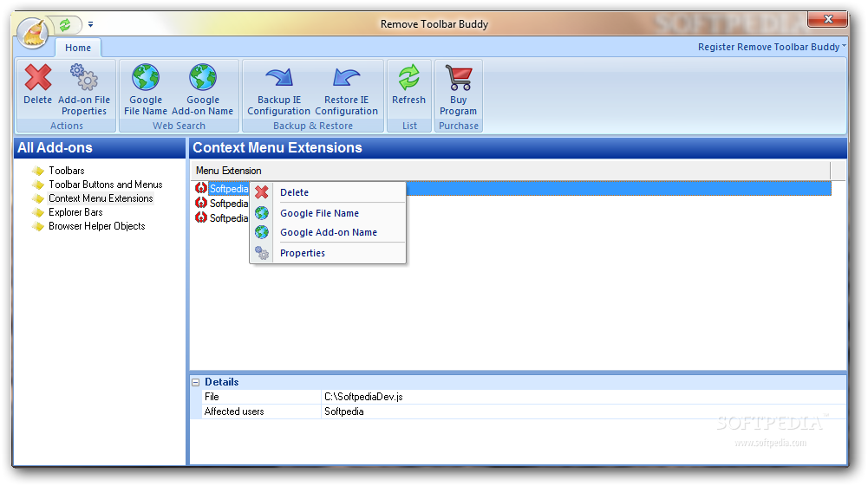Select the second Softpedia list entry

pyautogui.click(x=229, y=204)
